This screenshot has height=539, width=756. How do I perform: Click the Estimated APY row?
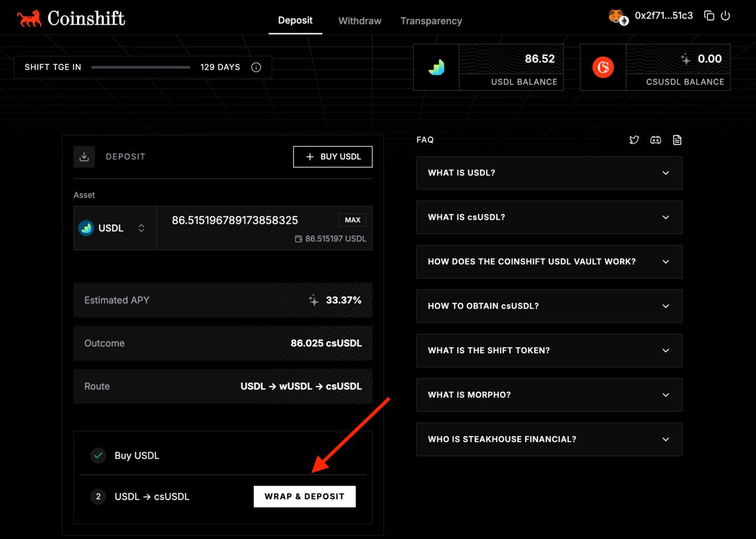[223, 300]
